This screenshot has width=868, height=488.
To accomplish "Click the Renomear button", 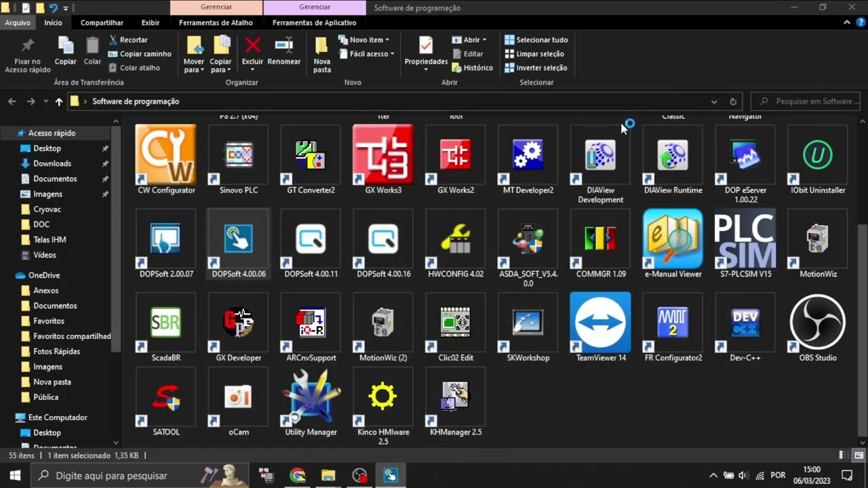I will tap(283, 52).
